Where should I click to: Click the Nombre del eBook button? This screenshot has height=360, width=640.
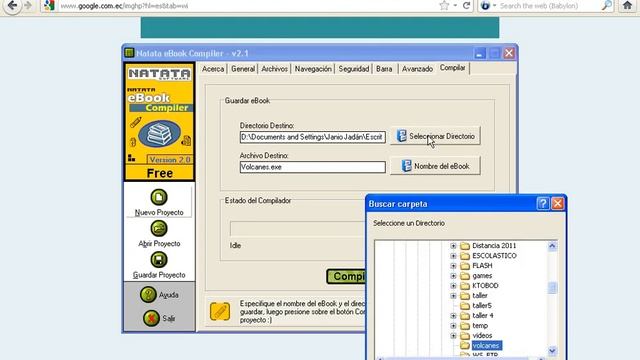436,166
